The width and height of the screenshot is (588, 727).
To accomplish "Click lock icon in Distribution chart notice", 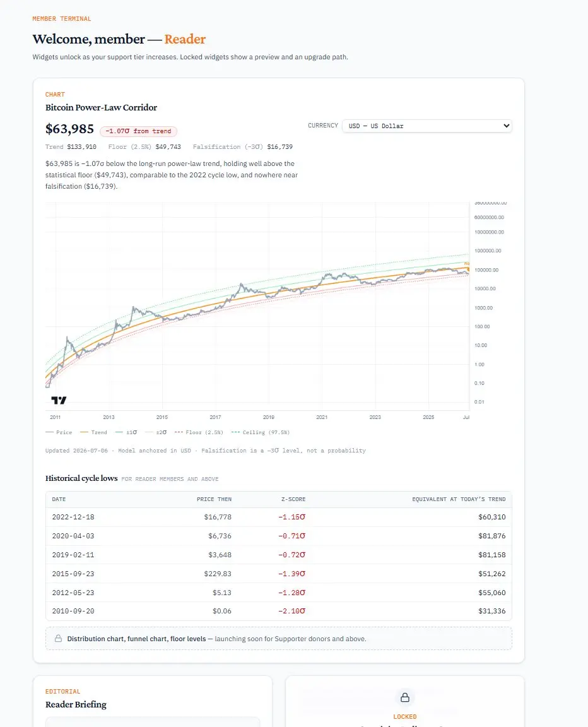I will 59,639.
